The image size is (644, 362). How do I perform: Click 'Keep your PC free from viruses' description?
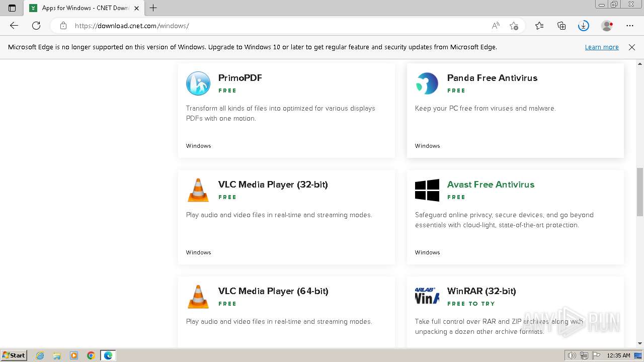(x=486, y=108)
